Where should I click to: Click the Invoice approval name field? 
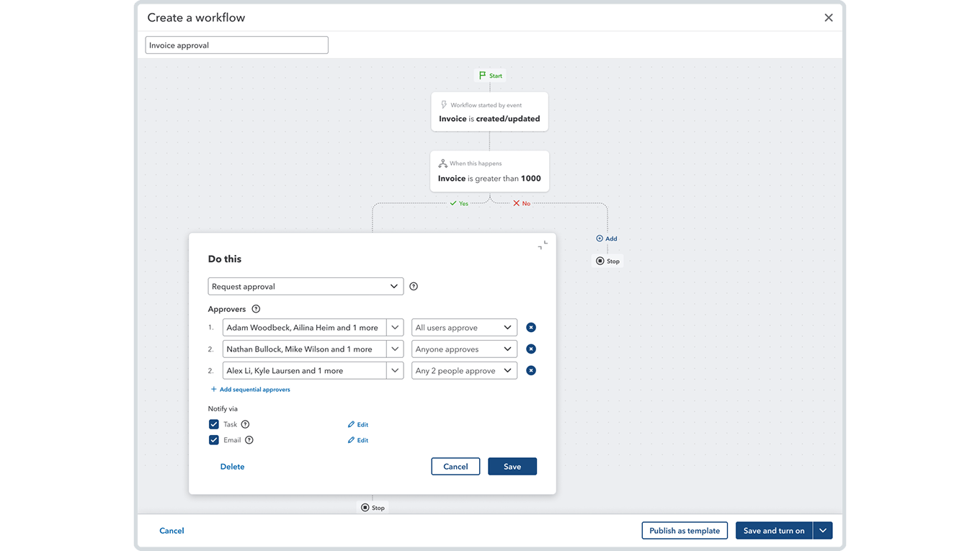click(x=236, y=45)
